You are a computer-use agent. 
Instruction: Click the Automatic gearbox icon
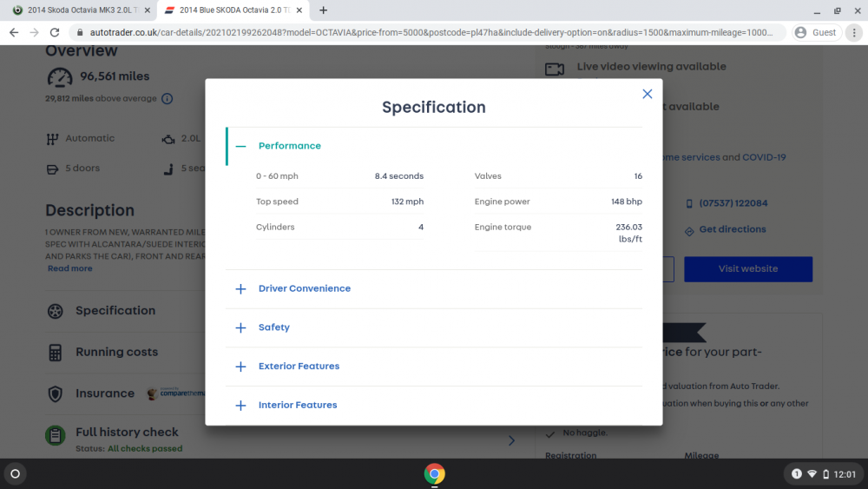(x=52, y=139)
